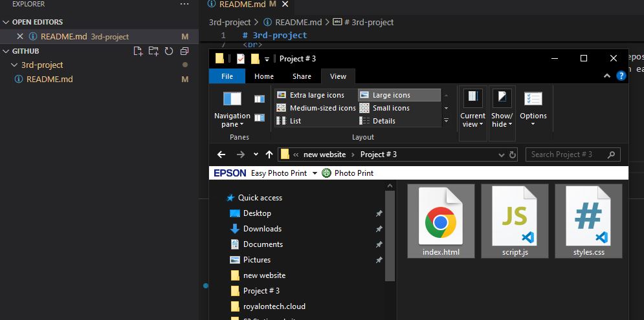Switch to the Share ribbon tab
This screenshot has height=320, width=644.
pyautogui.click(x=302, y=76)
